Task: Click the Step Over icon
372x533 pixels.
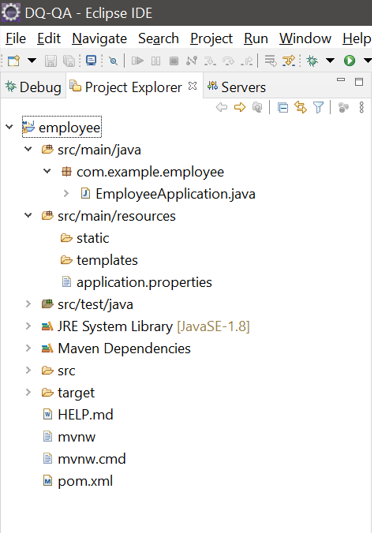Action: [228, 61]
